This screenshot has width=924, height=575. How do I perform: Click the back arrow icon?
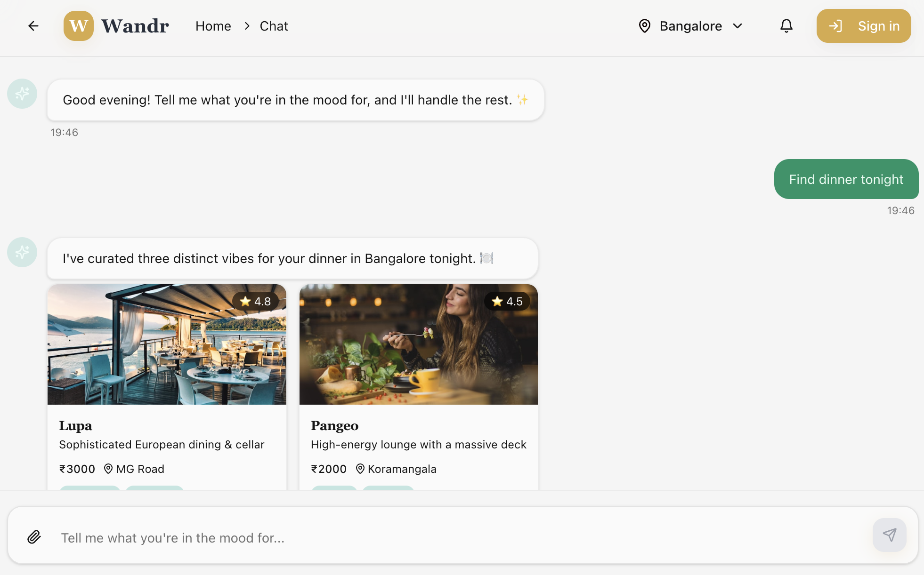(x=33, y=26)
